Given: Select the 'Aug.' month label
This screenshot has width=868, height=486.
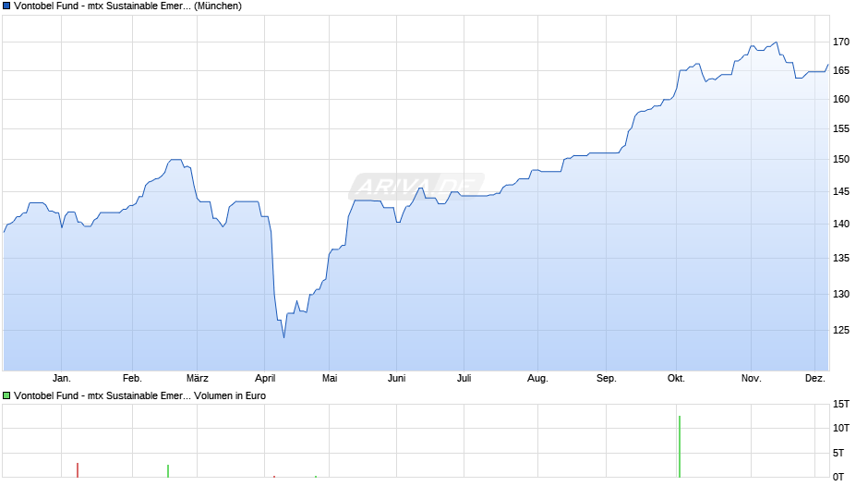Looking at the screenshot, I should (x=537, y=378).
